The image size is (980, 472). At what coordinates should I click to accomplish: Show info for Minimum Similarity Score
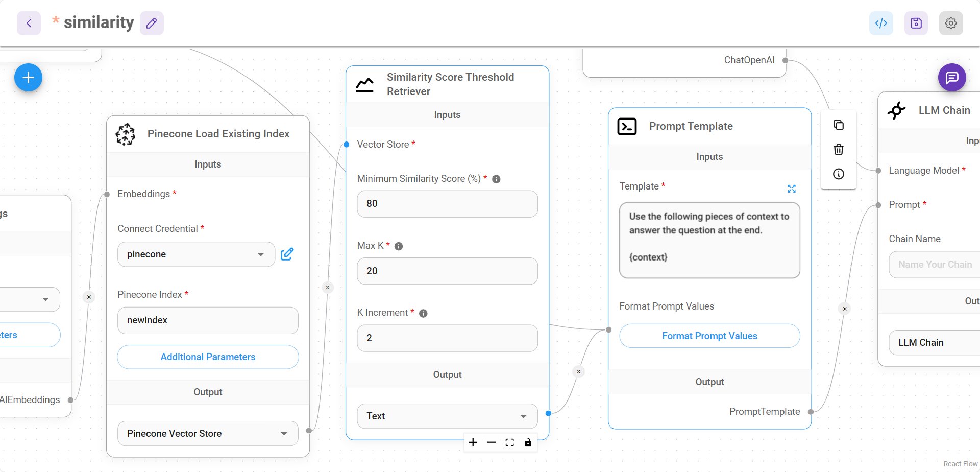(496, 179)
